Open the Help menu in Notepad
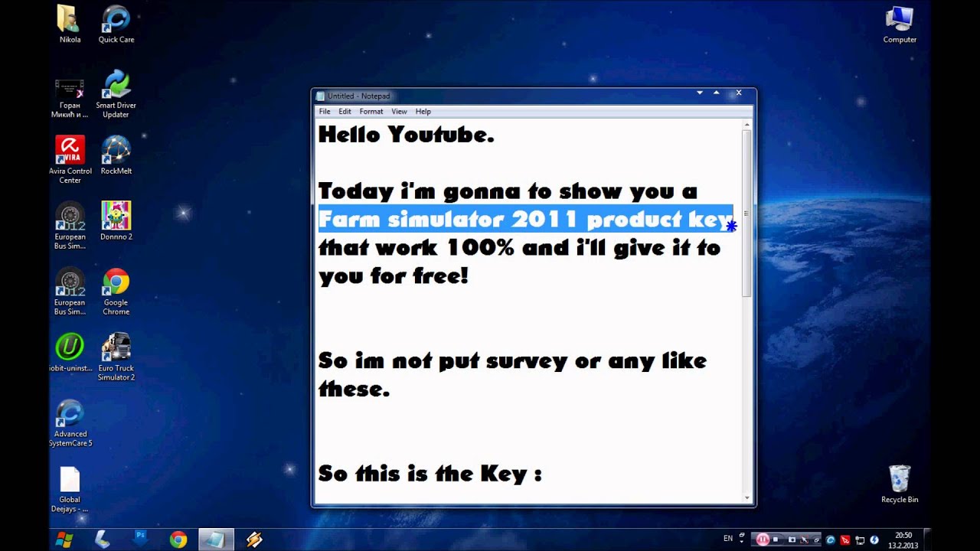Screen dimensions: 980x551 pos(423,112)
